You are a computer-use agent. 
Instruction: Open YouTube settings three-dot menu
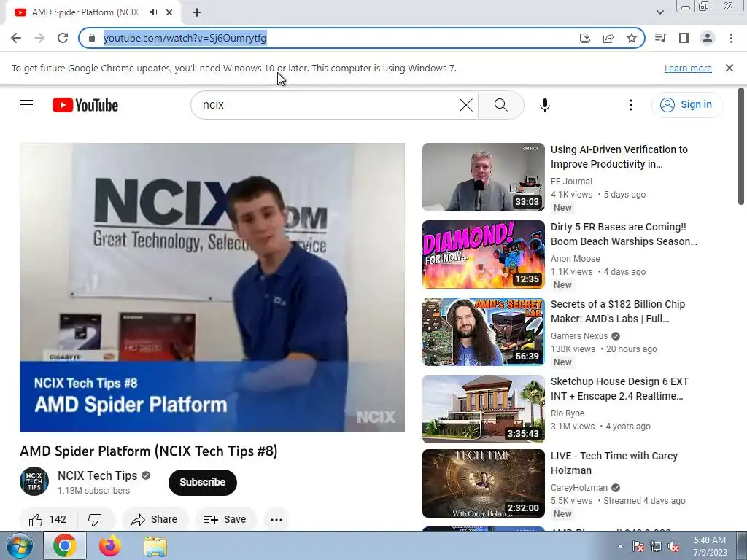click(x=631, y=105)
